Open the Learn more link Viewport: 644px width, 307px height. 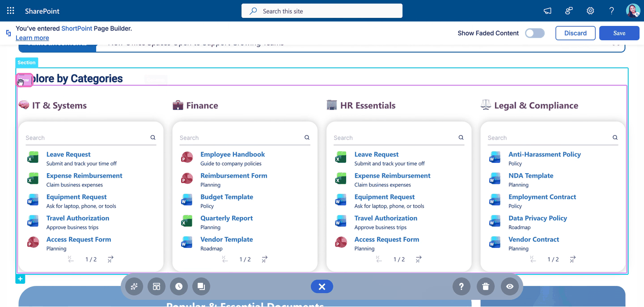click(32, 38)
